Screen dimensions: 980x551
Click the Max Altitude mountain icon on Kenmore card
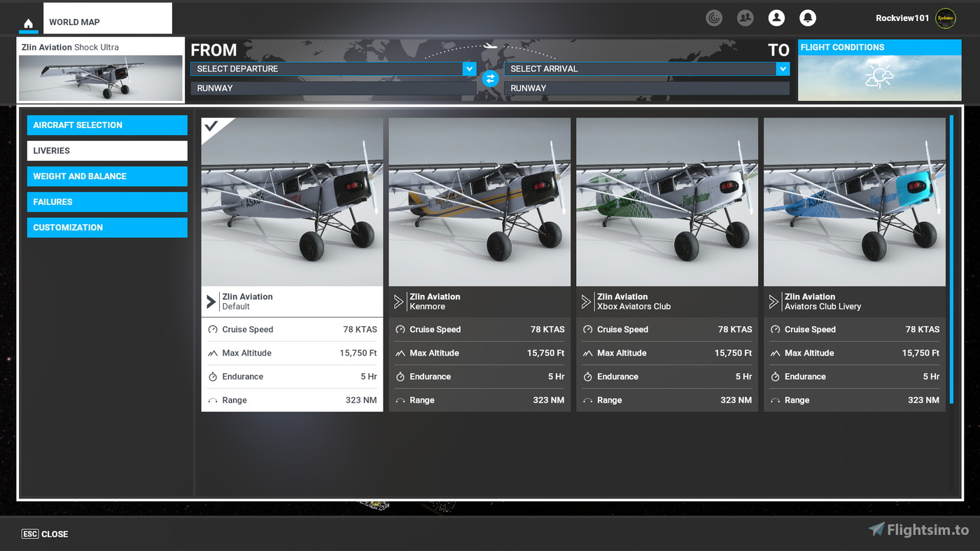[400, 353]
